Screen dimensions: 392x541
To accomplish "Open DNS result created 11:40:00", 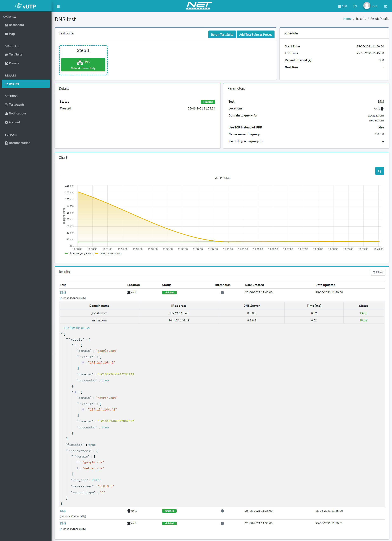I will (63, 292).
